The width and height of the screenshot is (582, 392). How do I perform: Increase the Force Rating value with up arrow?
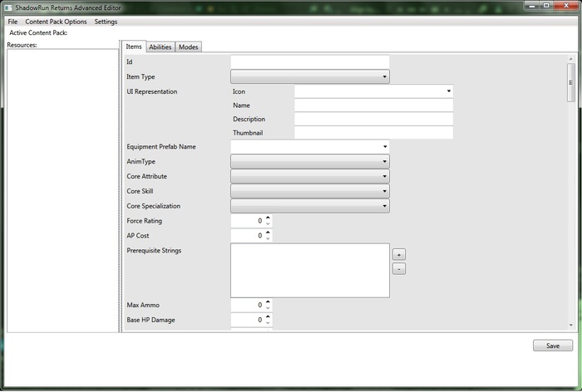[268, 218]
